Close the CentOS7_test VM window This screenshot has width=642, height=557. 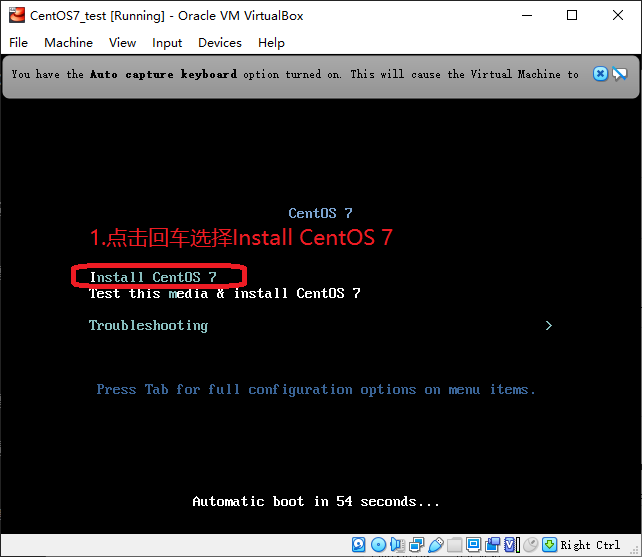point(618,16)
